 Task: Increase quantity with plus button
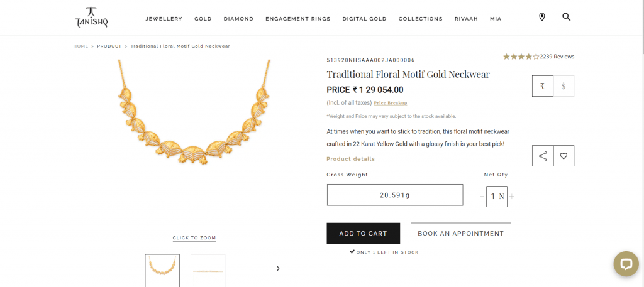[512, 197]
